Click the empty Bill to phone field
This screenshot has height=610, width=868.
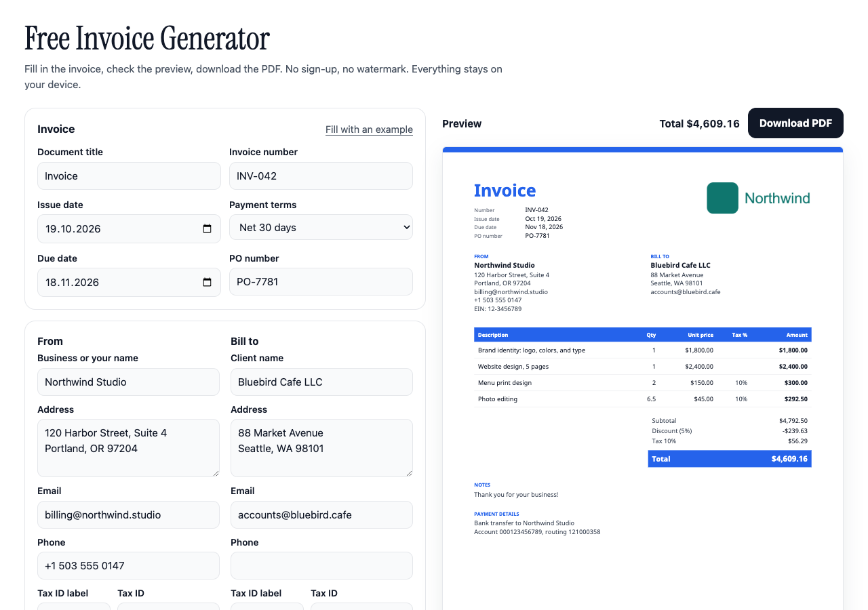coord(321,566)
